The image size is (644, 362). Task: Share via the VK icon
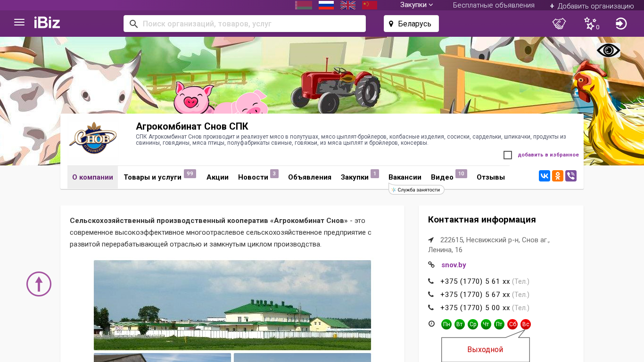pyautogui.click(x=545, y=176)
